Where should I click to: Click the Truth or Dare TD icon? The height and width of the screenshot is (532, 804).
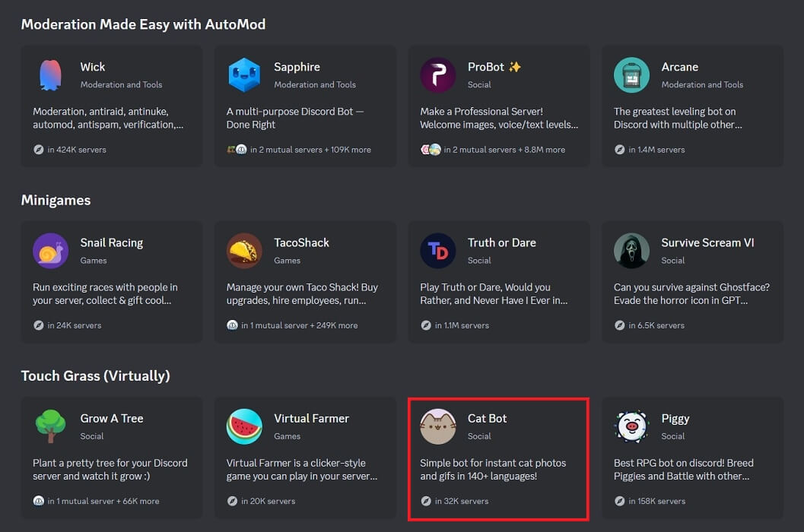tap(437, 251)
